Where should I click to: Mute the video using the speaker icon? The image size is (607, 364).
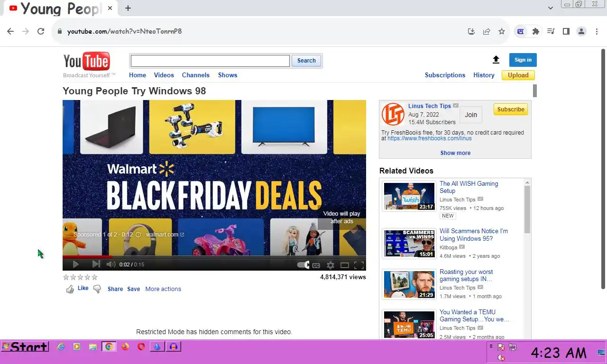pyautogui.click(x=110, y=264)
